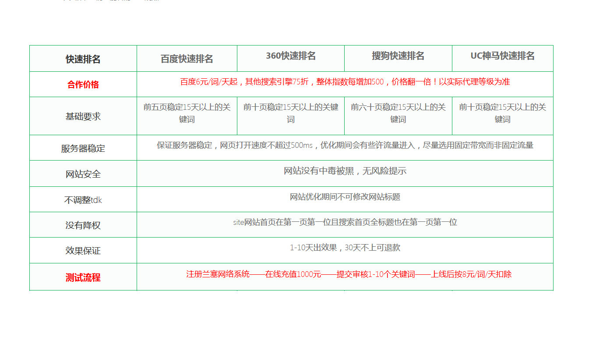596x364 pixels.
Task: Select the 网站安全 row label
Action: pyautogui.click(x=83, y=174)
